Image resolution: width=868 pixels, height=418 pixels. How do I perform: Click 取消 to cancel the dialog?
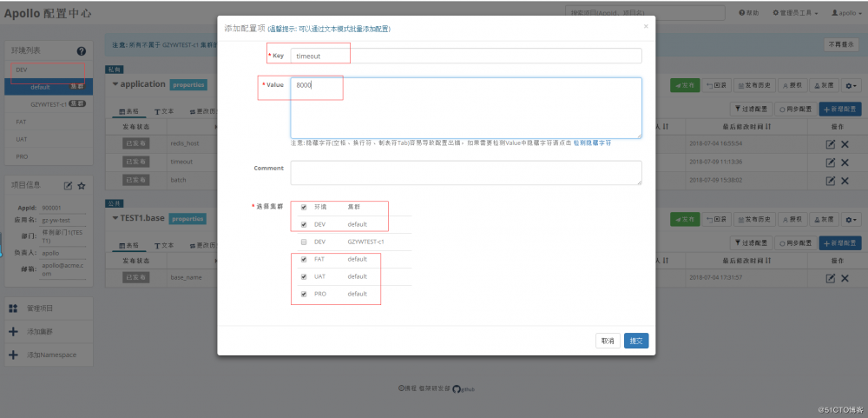pyautogui.click(x=608, y=341)
